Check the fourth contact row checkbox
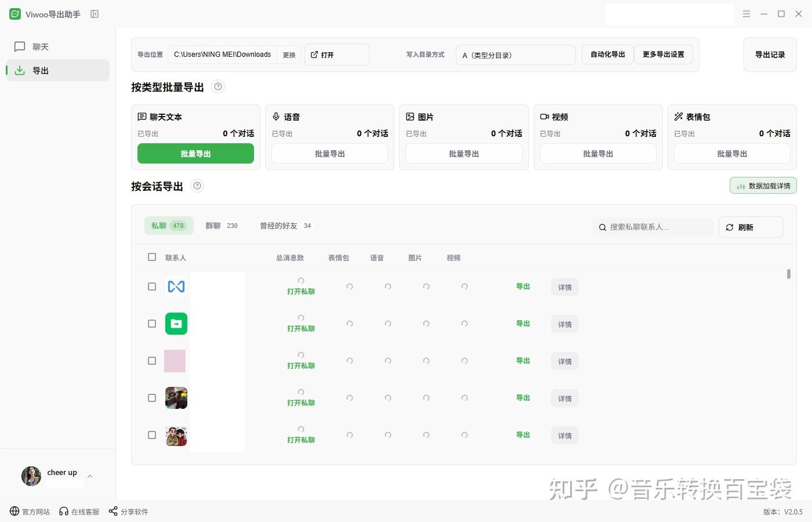Viewport: 812px width, 522px height. pos(152,398)
